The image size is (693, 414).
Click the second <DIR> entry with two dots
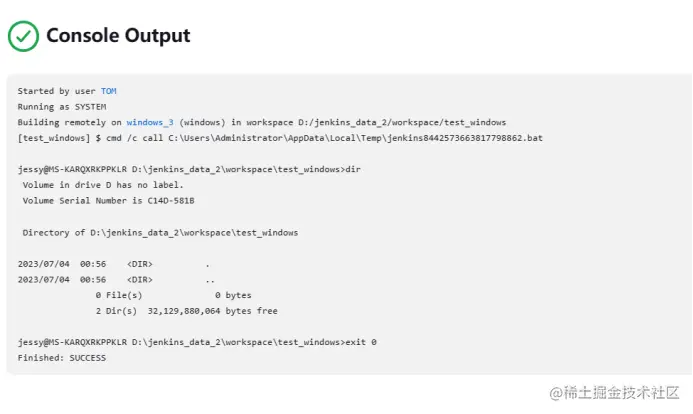(x=116, y=280)
